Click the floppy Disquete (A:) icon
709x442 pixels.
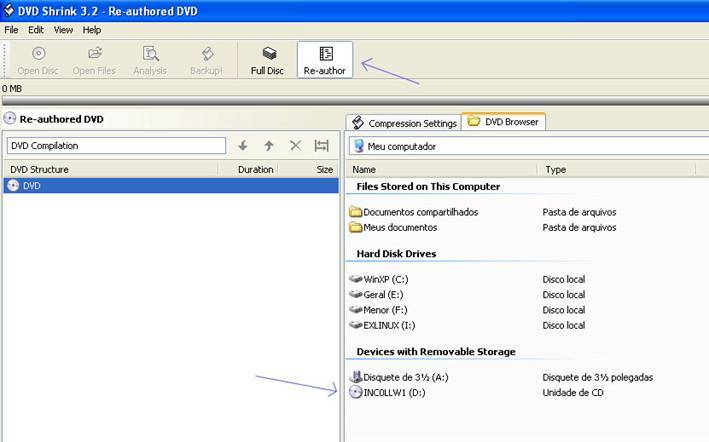(x=356, y=376)
